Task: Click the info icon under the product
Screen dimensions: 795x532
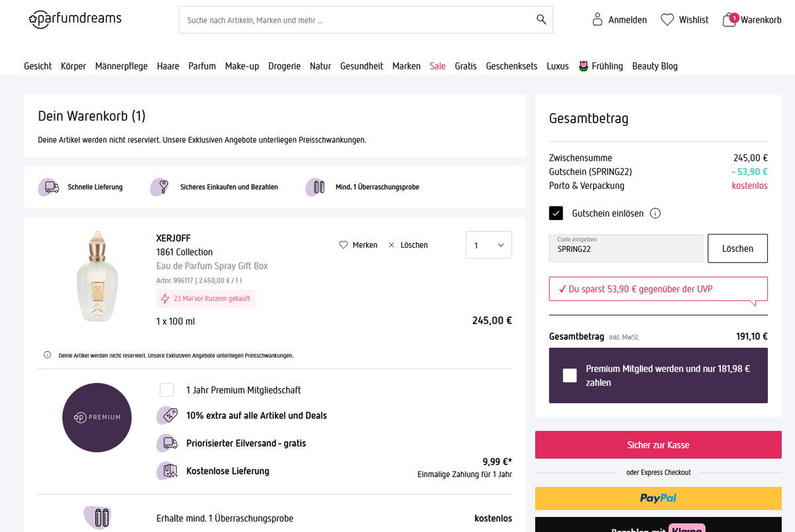Action: [x=47, y=355]
